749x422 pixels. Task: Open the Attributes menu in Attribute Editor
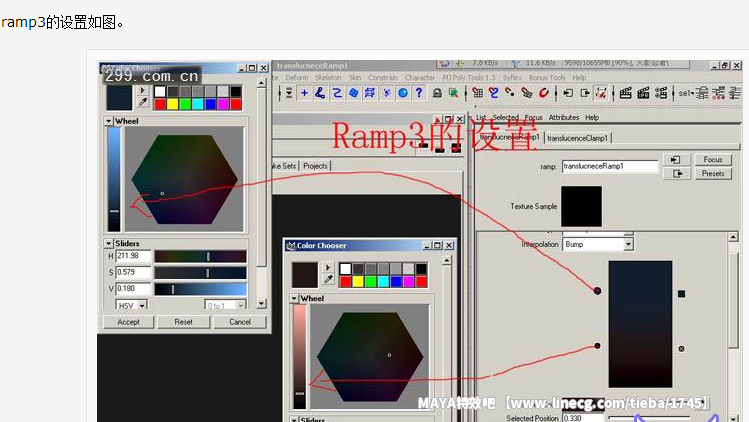coord(564,117)
